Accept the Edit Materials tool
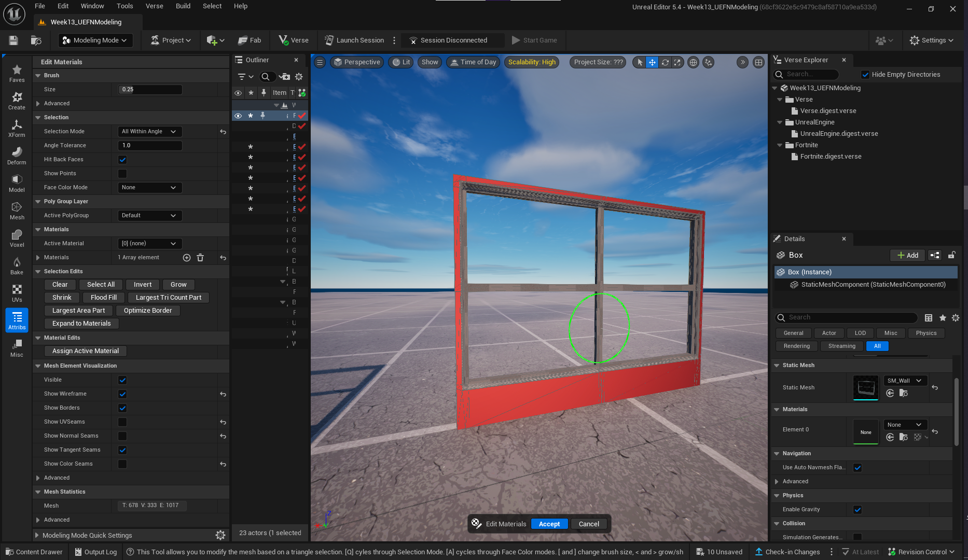968x560 pixels. (x=549, y=524)
